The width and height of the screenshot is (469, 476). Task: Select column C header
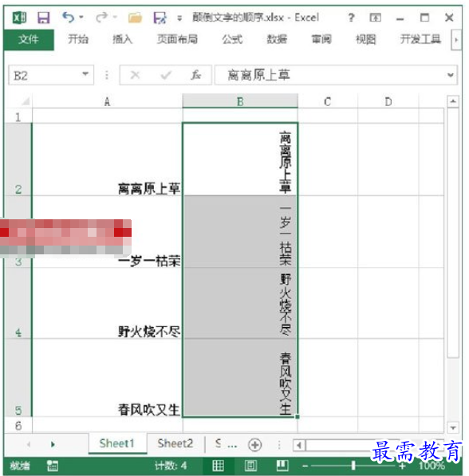pyautogui.click(x=328, y=101)
